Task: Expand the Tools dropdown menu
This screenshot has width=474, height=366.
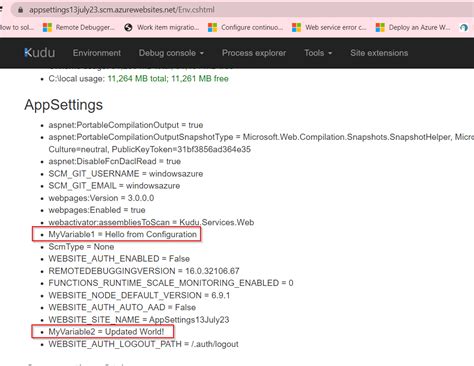Action: (318, 53)
